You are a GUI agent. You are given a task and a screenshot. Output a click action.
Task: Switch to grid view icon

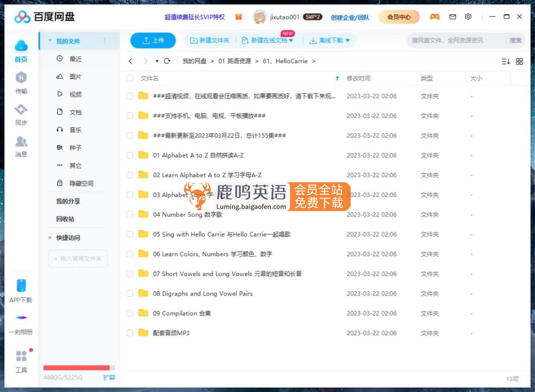(519, 61)
